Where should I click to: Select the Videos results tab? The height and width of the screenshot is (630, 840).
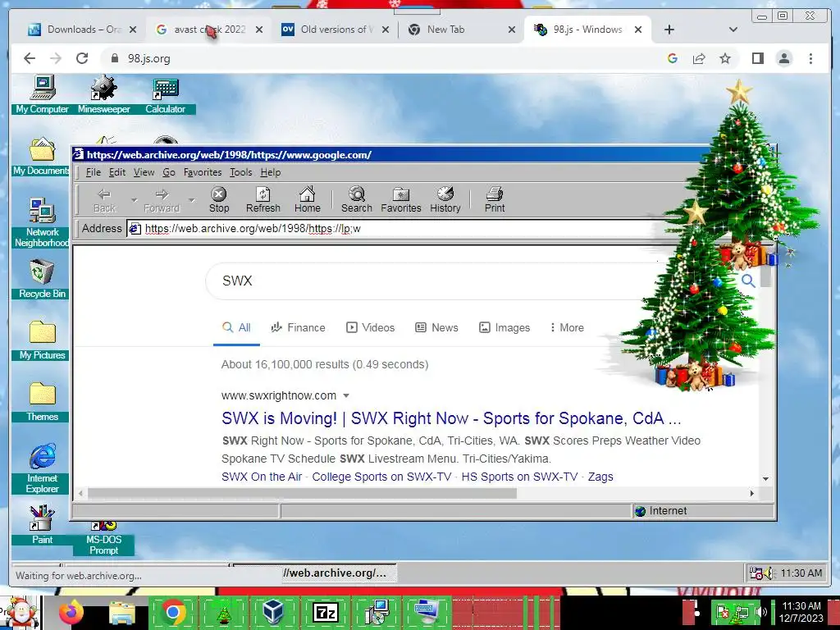370,328
